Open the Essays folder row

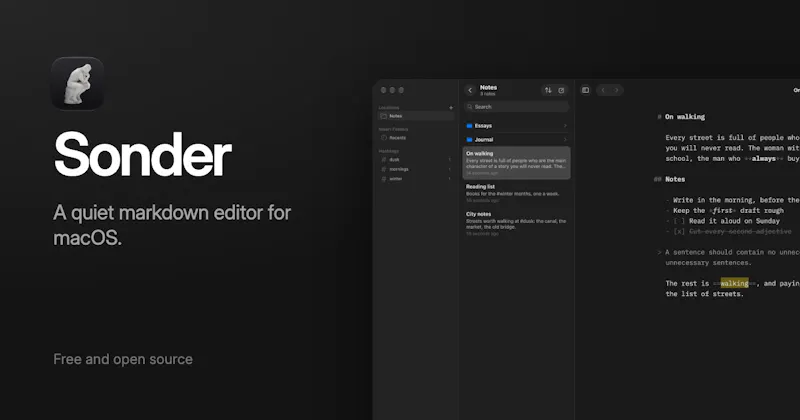point(516,126)
